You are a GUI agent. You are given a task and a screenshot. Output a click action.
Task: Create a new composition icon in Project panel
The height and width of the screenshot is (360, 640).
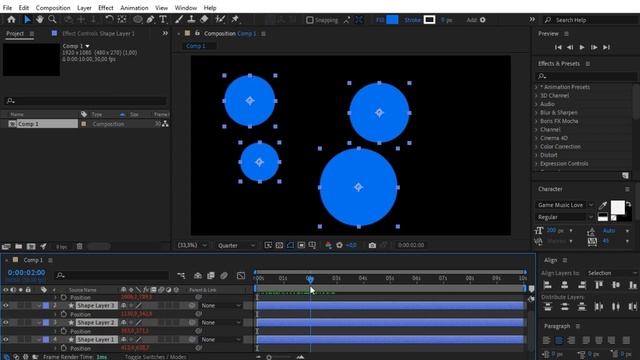pos(31,247)
